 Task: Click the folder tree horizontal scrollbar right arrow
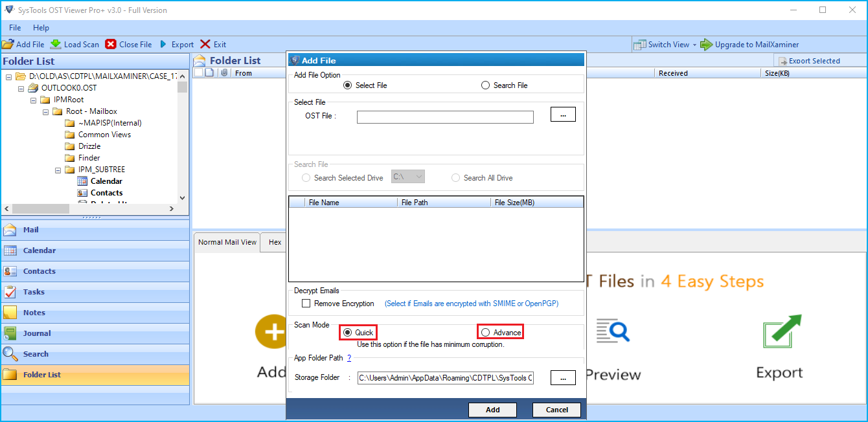pyautogui.click(x=172, y=209)
